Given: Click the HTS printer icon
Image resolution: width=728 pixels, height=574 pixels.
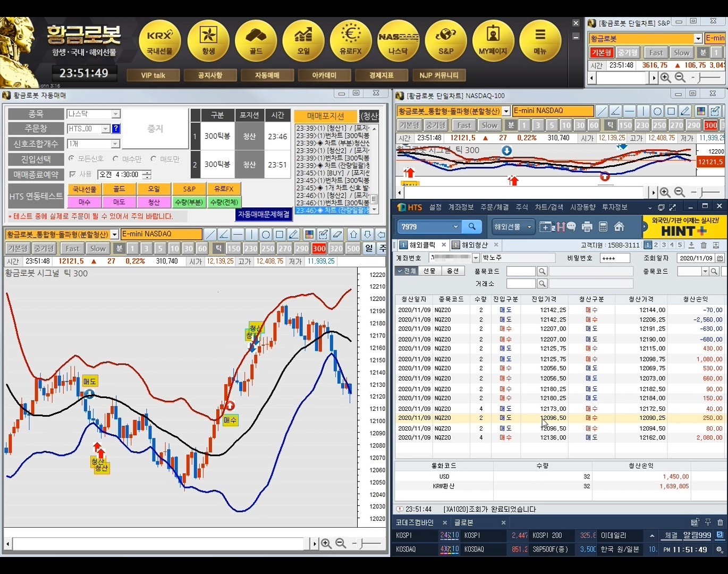Looking at the screenshot, I should click(587, 227).
